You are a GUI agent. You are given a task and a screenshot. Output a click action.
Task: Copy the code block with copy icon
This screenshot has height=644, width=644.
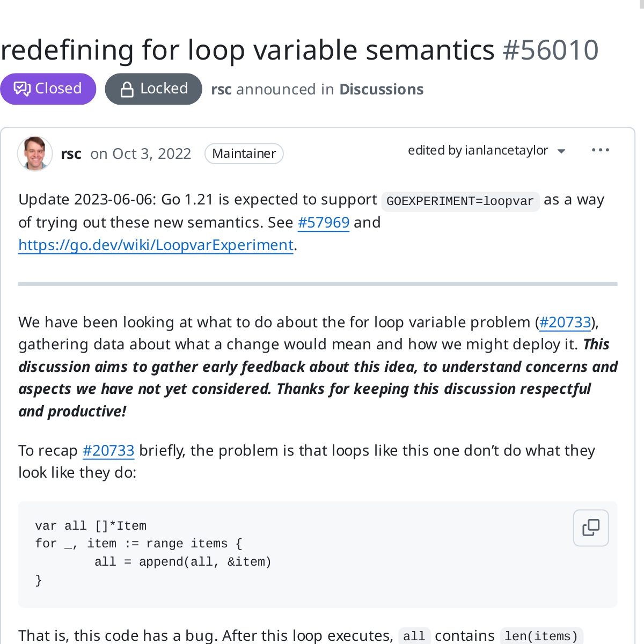click(590, 528)
